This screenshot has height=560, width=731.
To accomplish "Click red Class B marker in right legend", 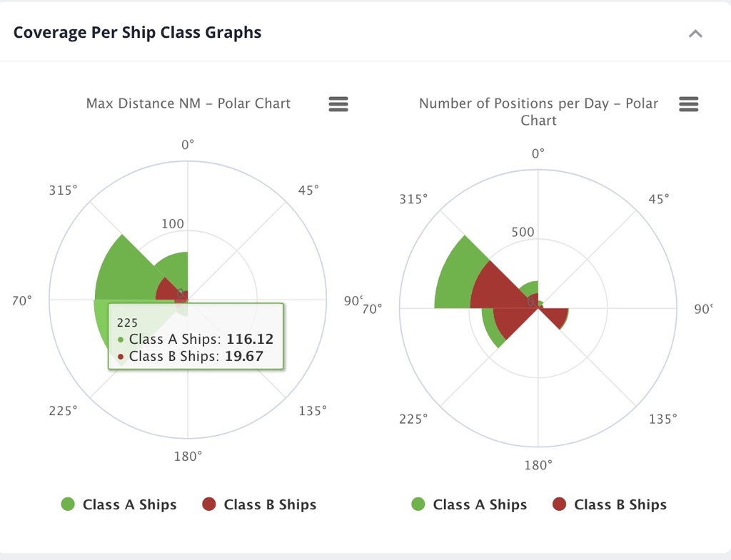I will pos(559,504).
